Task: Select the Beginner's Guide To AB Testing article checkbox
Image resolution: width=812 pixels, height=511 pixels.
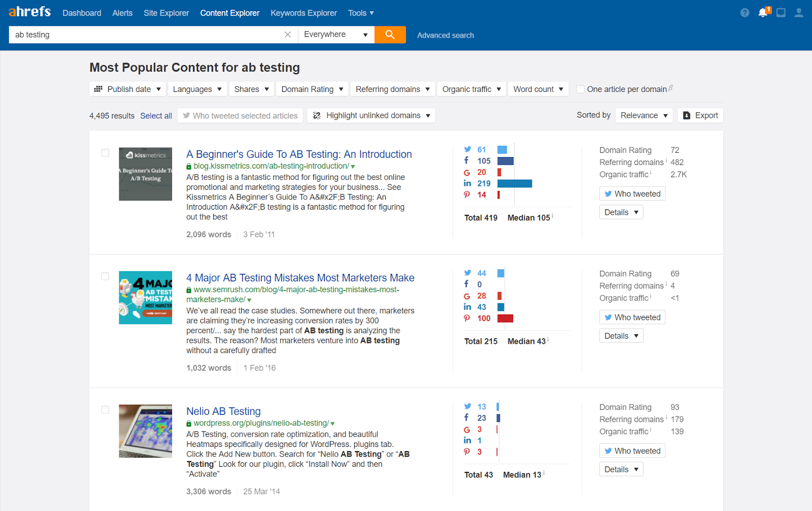Action: click(x=105, y=153)
